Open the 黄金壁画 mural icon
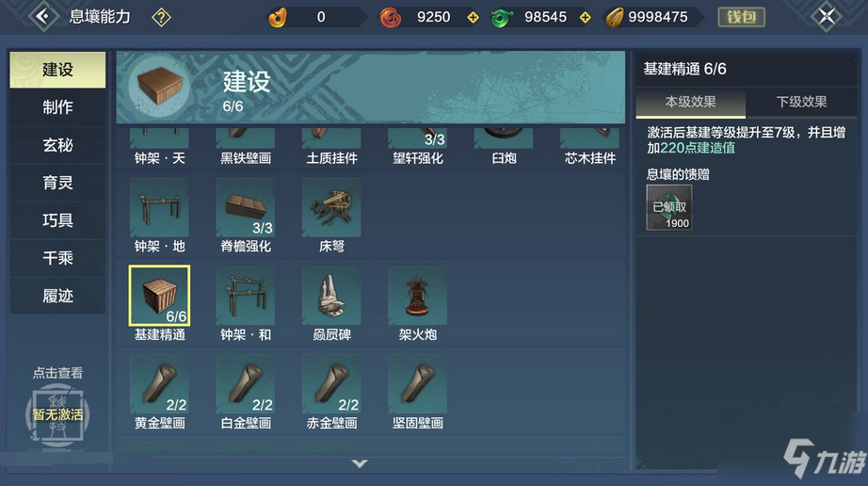The height and width of the screenshot is (486, 868). click(159, 384)
